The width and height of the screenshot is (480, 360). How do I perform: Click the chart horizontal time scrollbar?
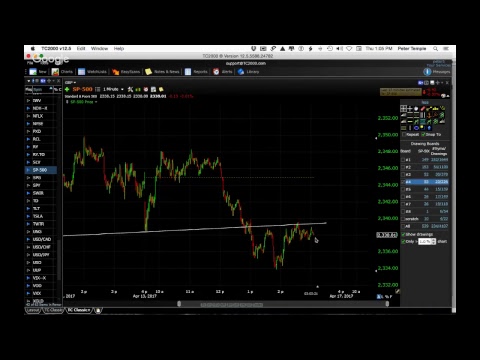(283, 304)
